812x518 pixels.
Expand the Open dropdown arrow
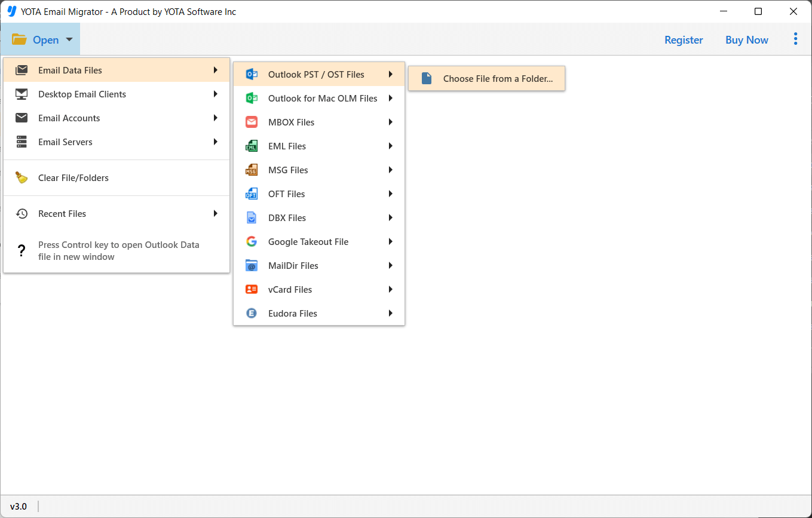coord(69,39)
